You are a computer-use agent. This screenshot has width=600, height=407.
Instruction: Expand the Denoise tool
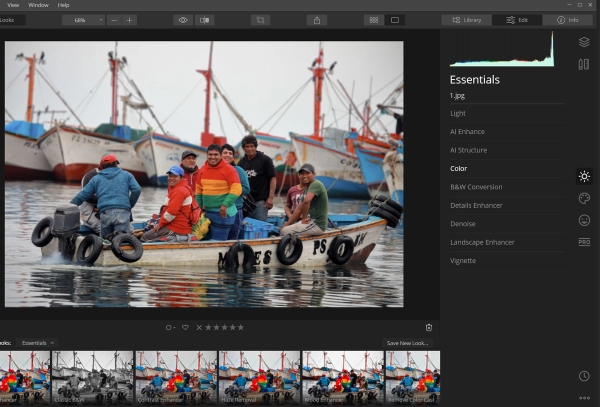507,224
